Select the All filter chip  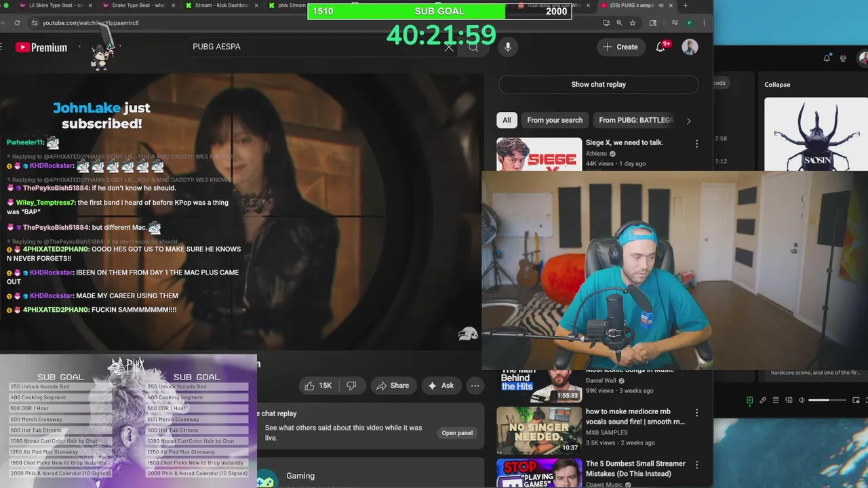point(507,120)
